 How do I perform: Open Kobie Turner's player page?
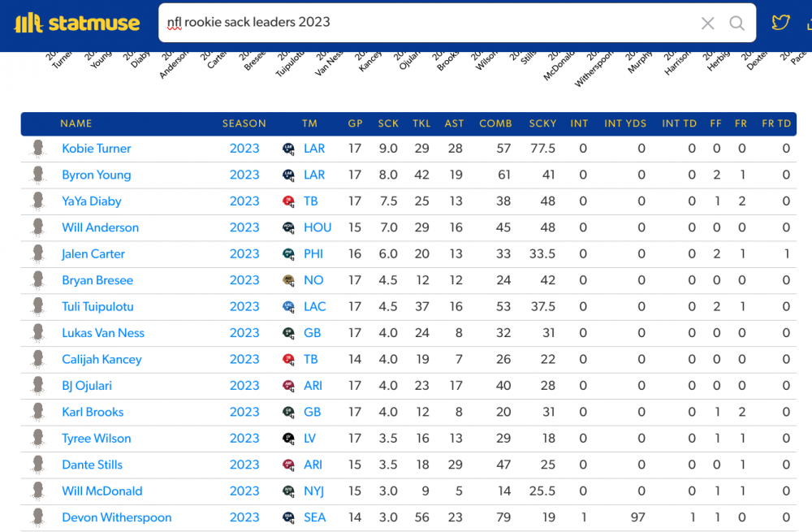coord(96,149)
